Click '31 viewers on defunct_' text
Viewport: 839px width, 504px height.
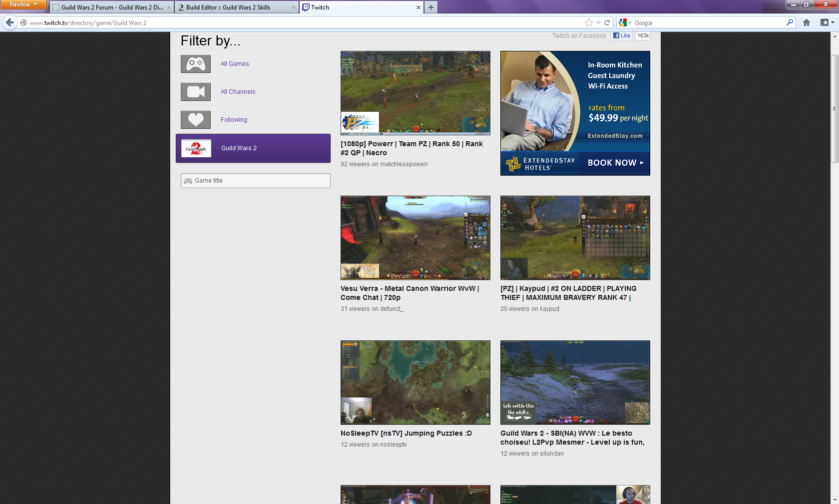372,309
